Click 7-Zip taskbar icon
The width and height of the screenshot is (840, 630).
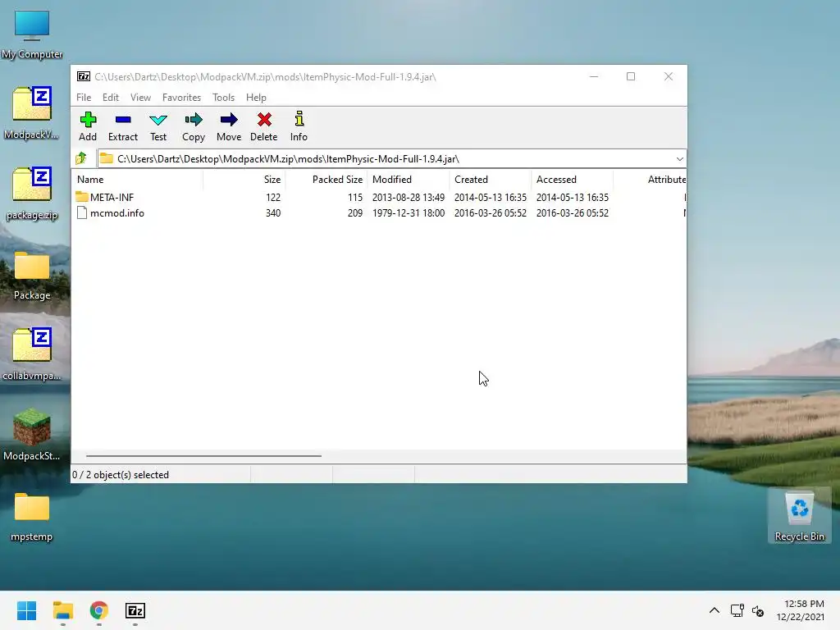(135, 610)
